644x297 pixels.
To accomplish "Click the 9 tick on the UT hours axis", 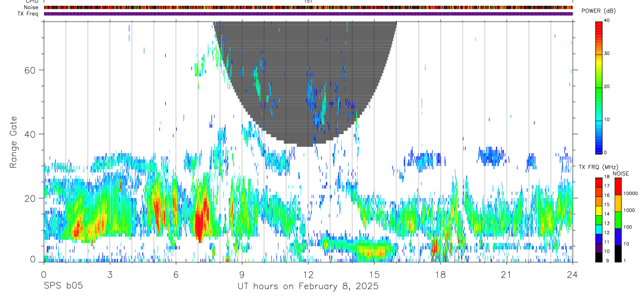I will [x=242, y=274].
